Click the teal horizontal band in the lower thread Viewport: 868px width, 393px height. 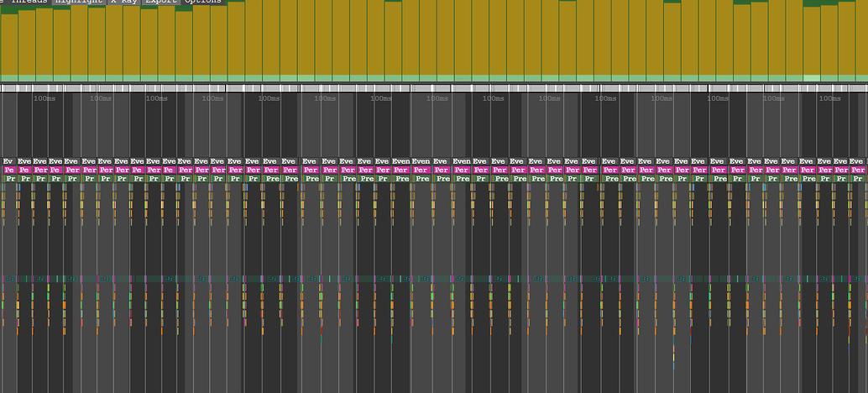click(x=434, y=279)
